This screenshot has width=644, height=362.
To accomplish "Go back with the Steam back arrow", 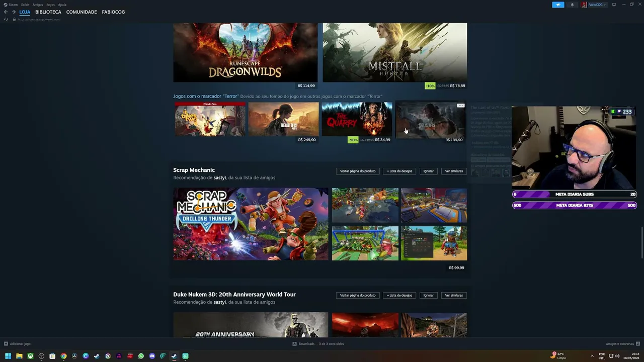I will coord(6,12).
